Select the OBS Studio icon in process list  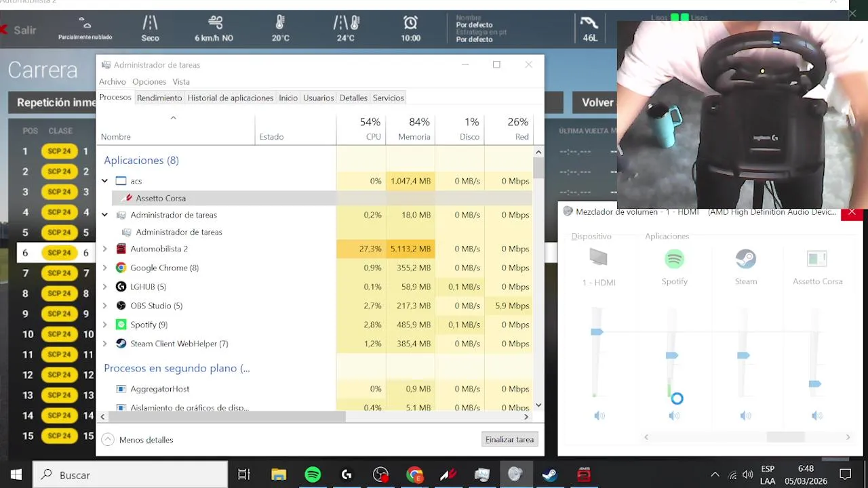pos(121,306)
